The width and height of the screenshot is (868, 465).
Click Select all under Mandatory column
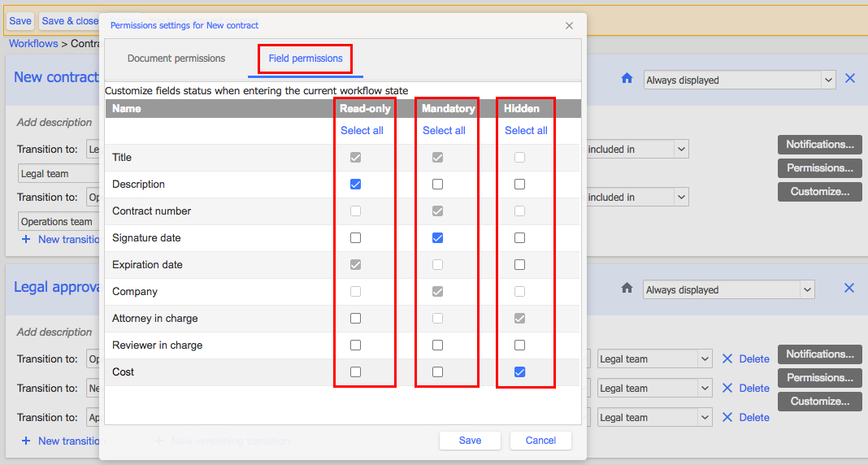tap(444, 131)
